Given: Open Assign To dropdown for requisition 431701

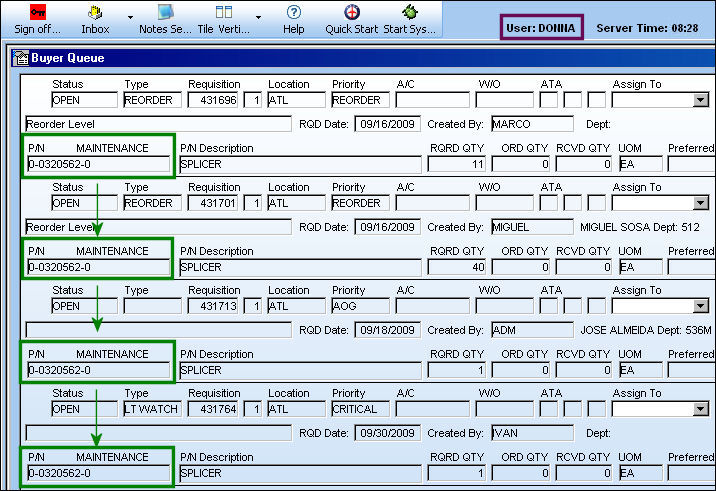Looking at the screenshot, I should click(701, 203).
